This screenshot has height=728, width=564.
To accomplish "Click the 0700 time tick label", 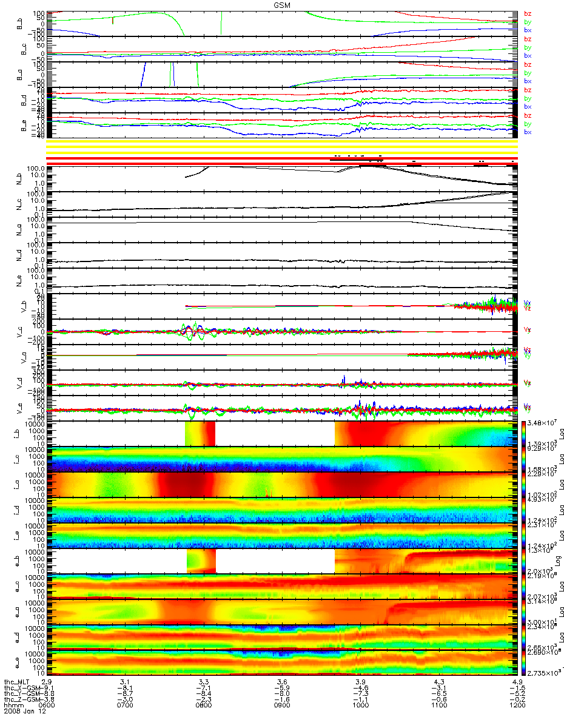I will tap(126, 707).
